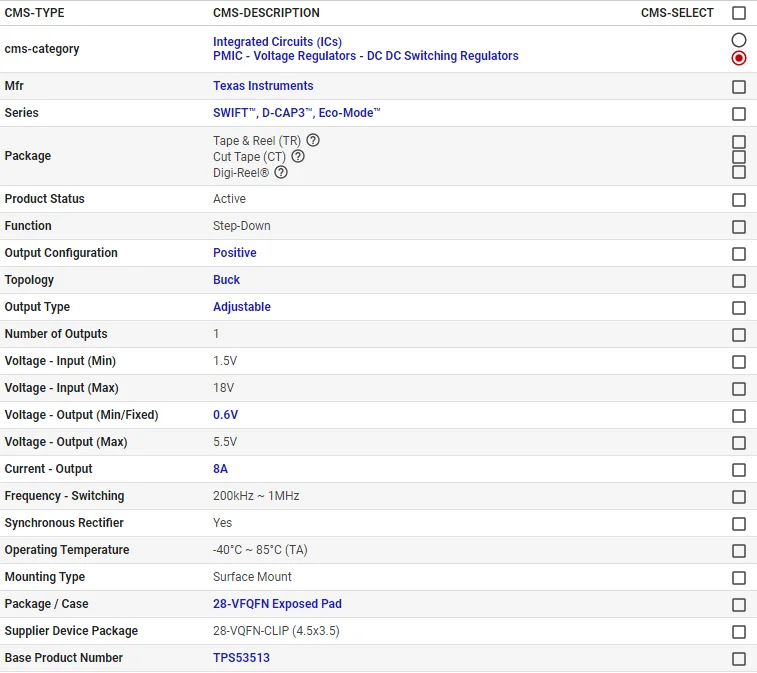Check the Voltage - Output (Max) checkbox

pos(739,443)
